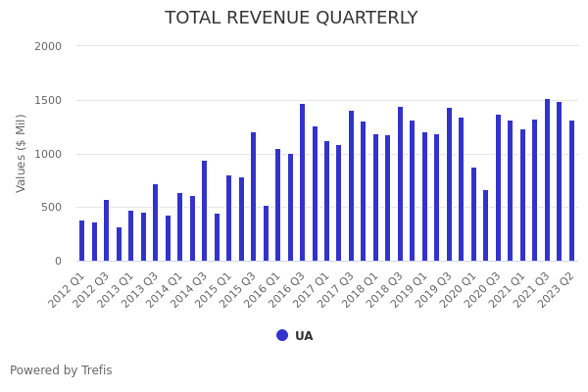588x392 pixels.
Task: Click the 2019 Q3 revenue bar
Action: (449, 184)
